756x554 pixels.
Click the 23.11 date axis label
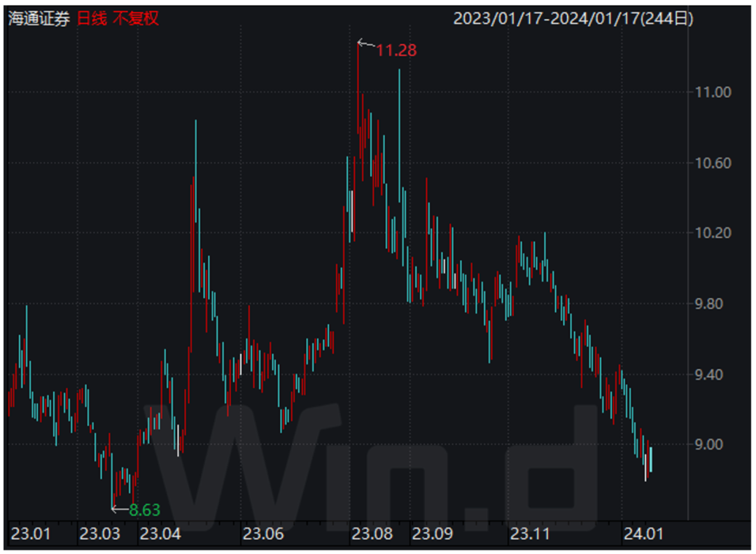pos(530,534)
